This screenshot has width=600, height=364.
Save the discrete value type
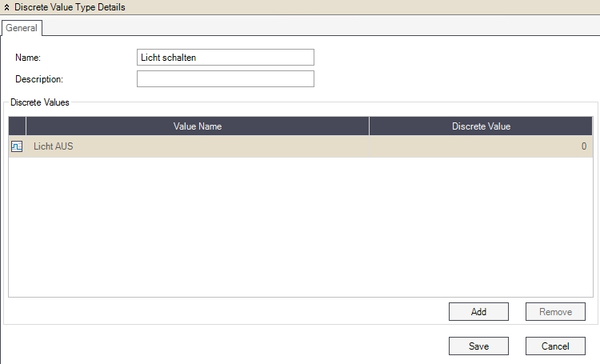click(478, 346)
